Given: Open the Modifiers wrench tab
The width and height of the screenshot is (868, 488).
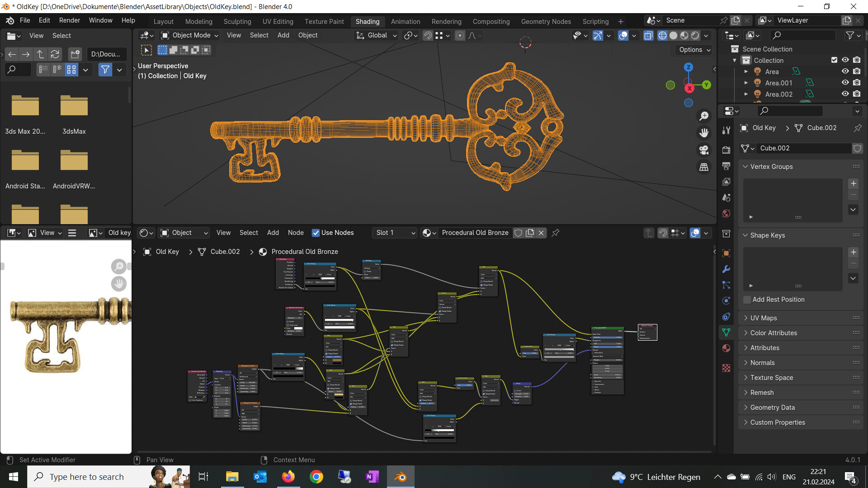Looking at the screenshot, I should point(726,269).
